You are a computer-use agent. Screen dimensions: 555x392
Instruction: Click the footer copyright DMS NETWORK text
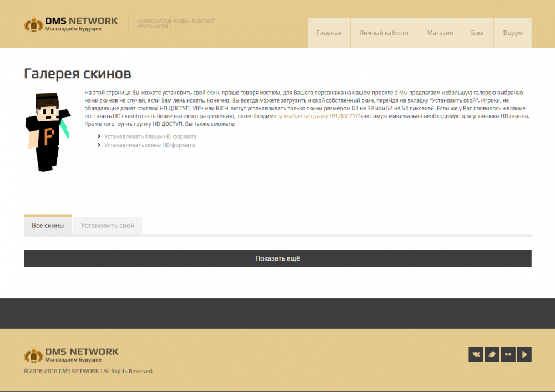tap(79, 371)
